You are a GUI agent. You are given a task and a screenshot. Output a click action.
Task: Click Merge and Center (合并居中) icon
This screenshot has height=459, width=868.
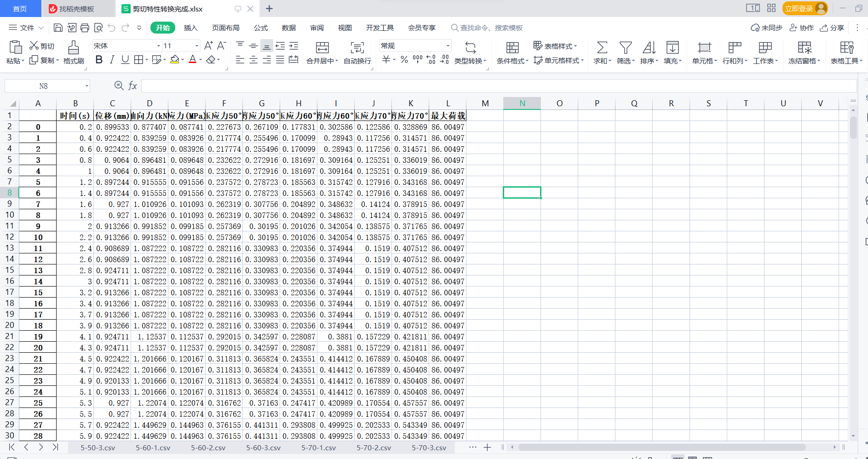coord(322,47)
